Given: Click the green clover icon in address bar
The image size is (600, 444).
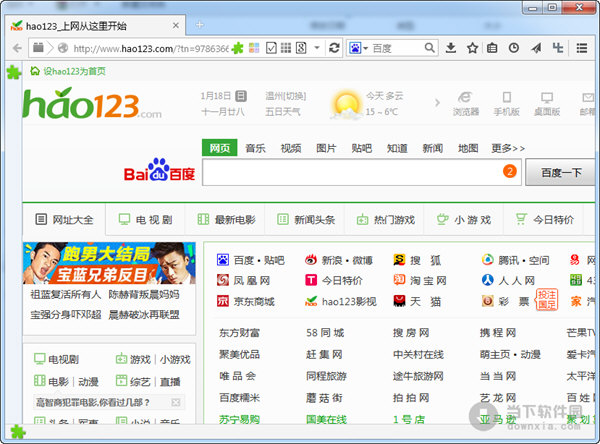Looking at the screenshot, I should pos(238,48).
